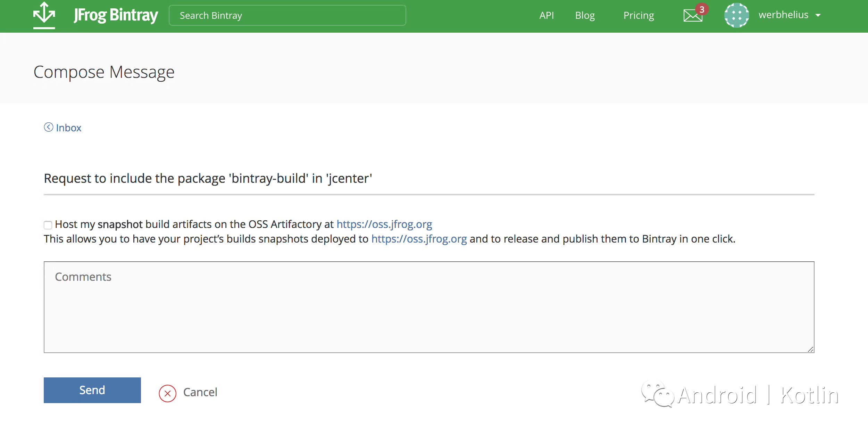
Task: Return to Inbox via the link
Action: pos(68,128)
